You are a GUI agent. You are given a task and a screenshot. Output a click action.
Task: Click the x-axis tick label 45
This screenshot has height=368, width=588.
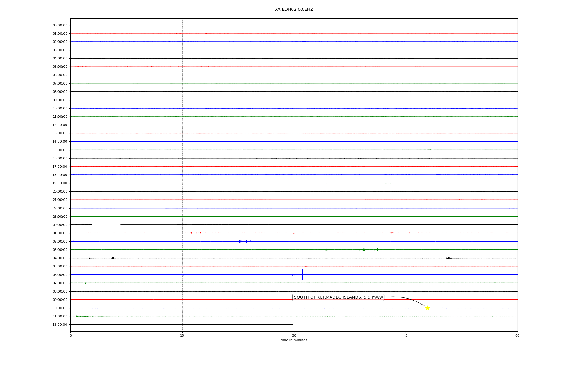tap(405, 335)
